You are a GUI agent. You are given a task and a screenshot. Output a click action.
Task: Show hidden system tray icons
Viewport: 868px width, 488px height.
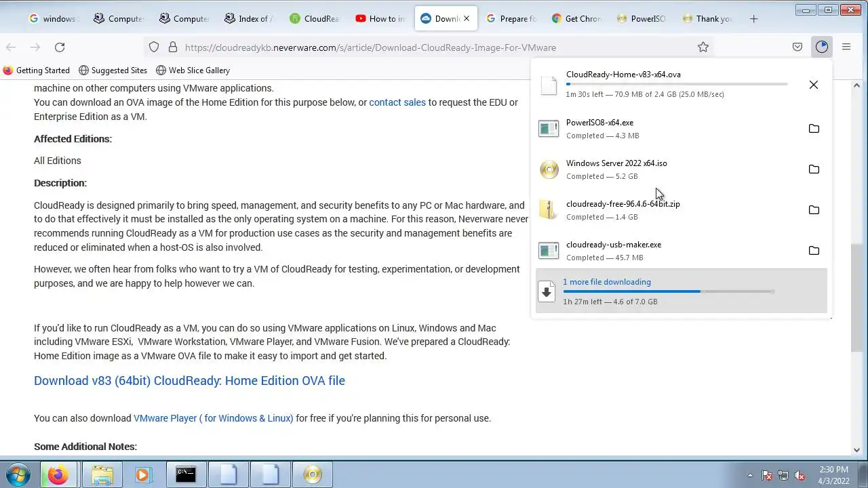(750, 475)
